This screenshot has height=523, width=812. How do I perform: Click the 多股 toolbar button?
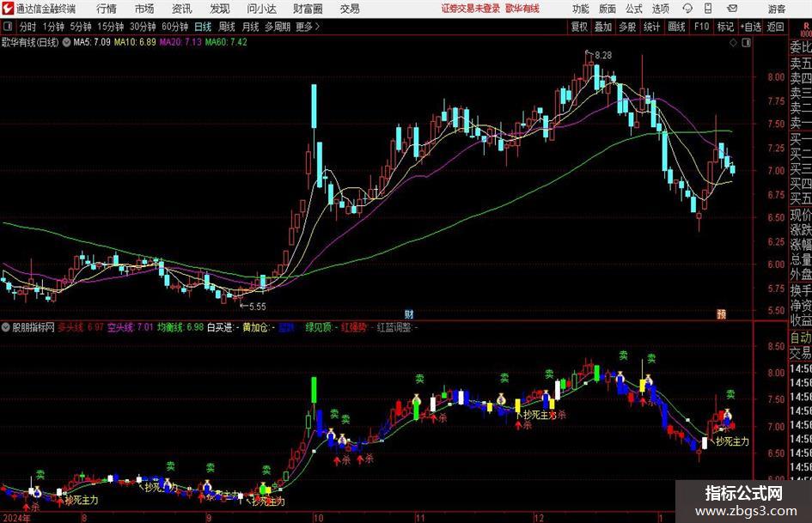pos(627,27)
